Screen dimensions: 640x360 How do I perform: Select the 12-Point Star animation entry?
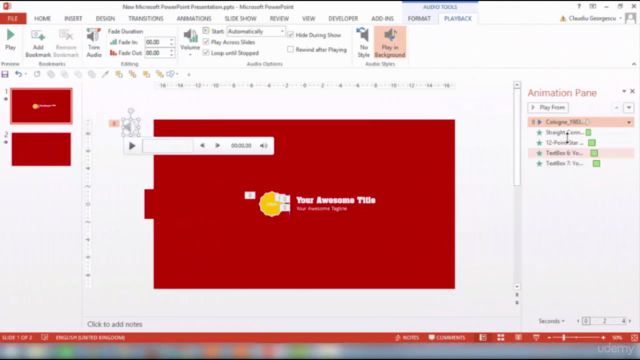coord(580,142)
